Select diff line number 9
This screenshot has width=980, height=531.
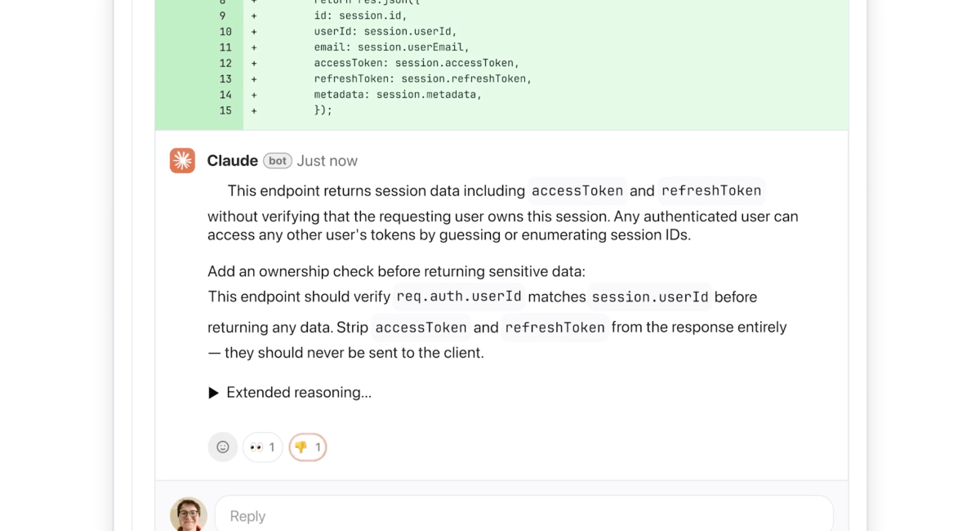tap(223, 16)
